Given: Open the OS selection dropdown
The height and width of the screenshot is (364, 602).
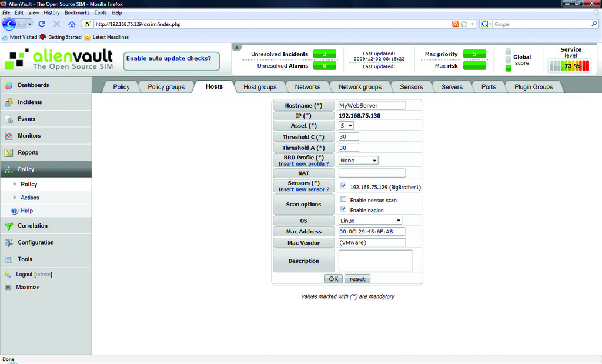Looking at the screenshot, I should tap(370, 221).
